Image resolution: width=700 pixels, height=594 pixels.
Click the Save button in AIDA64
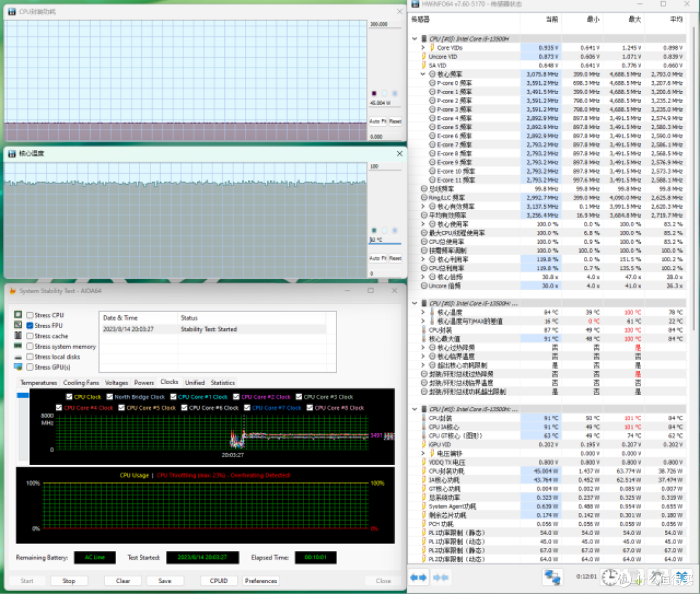[x=165, y=580]
